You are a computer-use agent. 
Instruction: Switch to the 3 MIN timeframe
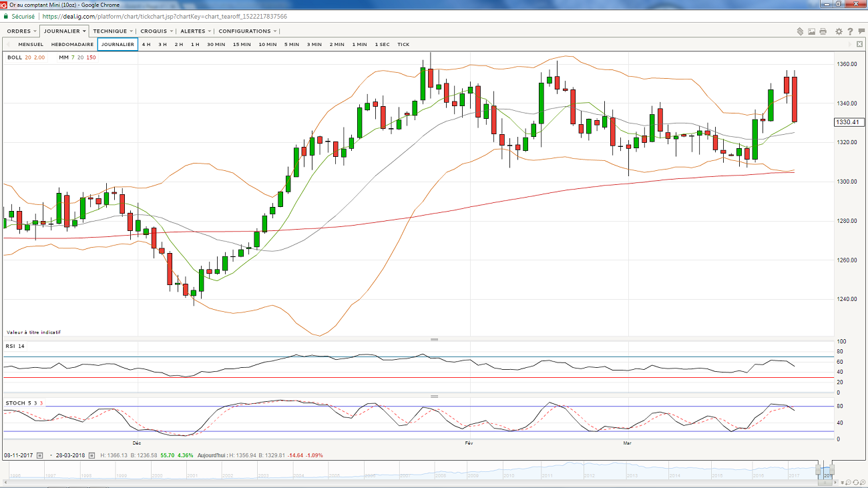(x=314, y=45)
